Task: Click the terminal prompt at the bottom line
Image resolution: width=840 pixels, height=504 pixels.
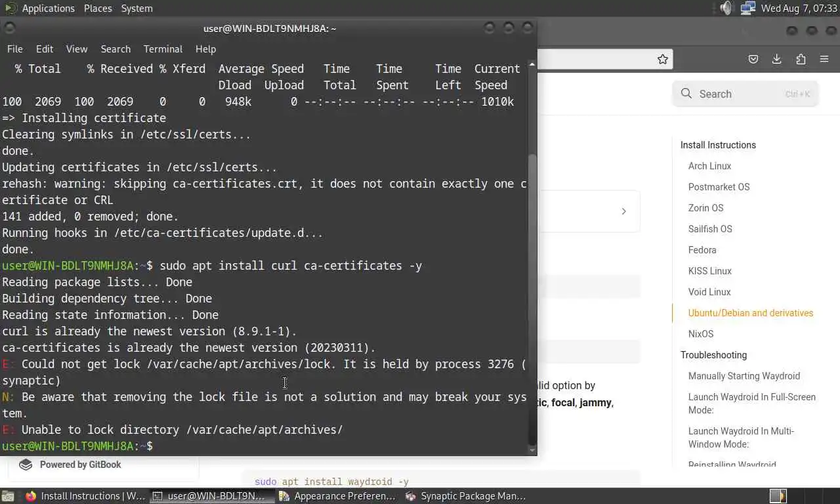Action: point(77,446)
